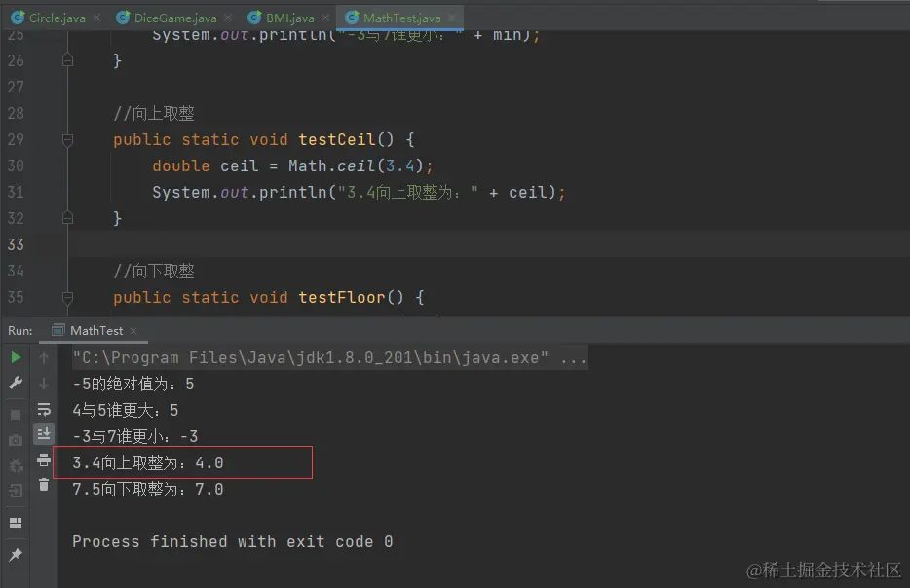
Task: Click the java.exe command line in console
Action: pyautogui.click(x=329, y=358)
